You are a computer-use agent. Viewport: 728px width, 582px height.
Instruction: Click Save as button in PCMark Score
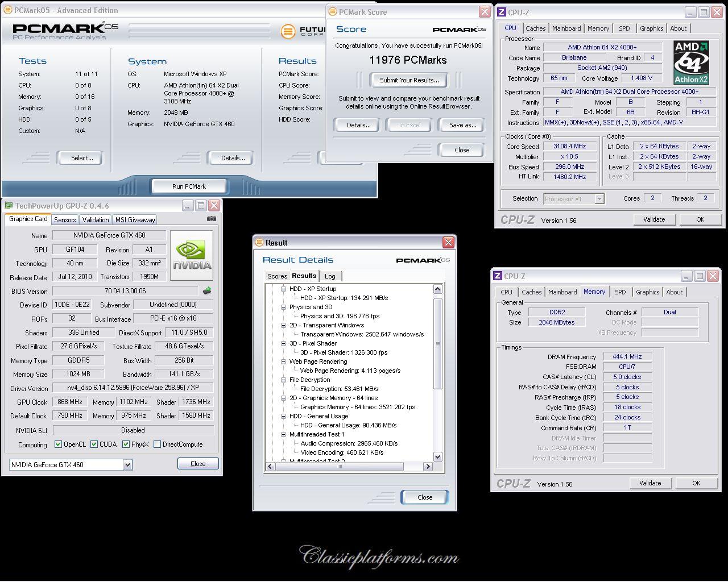pyautogui.click(x=462, y=125)
